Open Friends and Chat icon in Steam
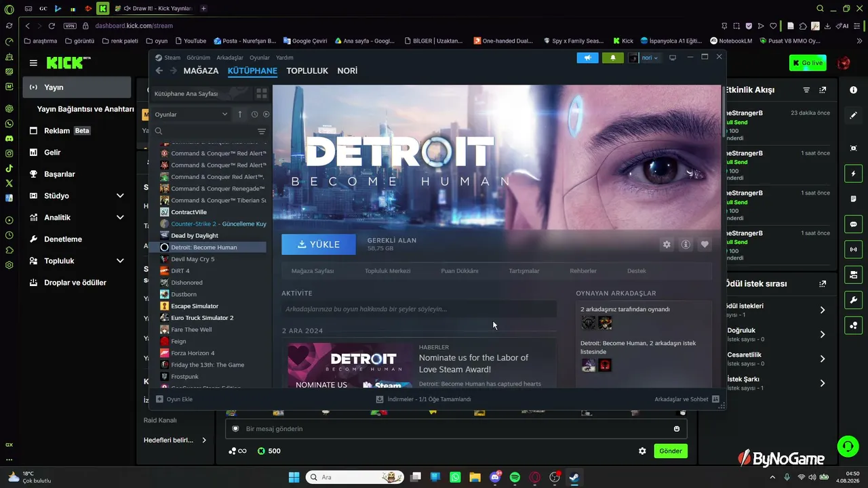The width and height of the screenshot is (868, 488). [x=715, y=399]
